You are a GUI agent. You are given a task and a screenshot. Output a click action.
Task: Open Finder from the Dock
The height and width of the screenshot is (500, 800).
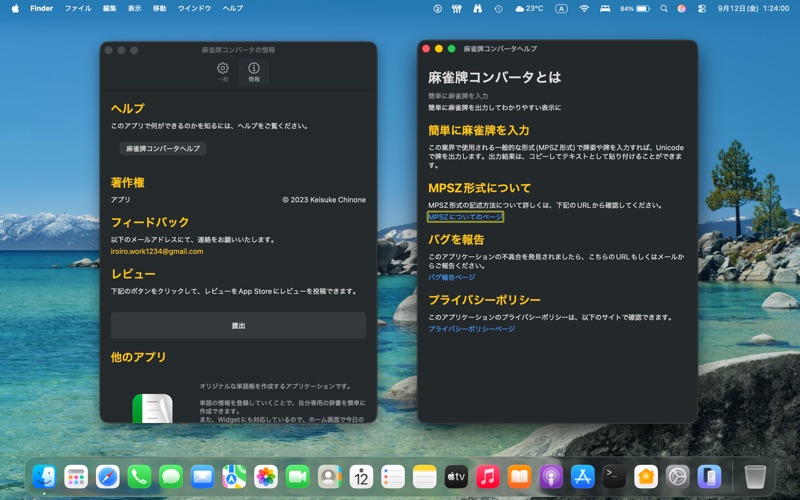[44, 477]
